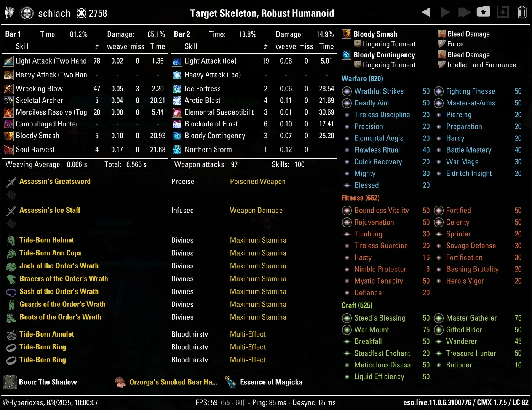Open Assassin's Greatsword item link
The image size is (532, 410).
[x=55, y=182]
